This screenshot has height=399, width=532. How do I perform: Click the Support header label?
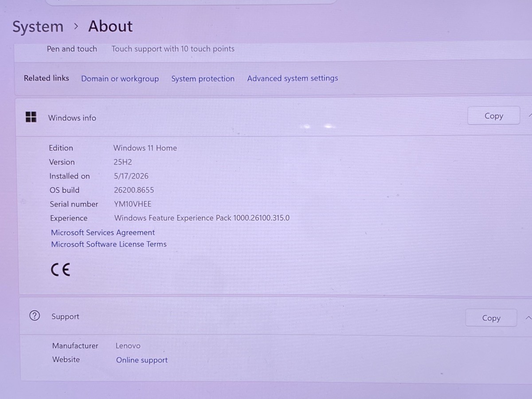[65, 316]
